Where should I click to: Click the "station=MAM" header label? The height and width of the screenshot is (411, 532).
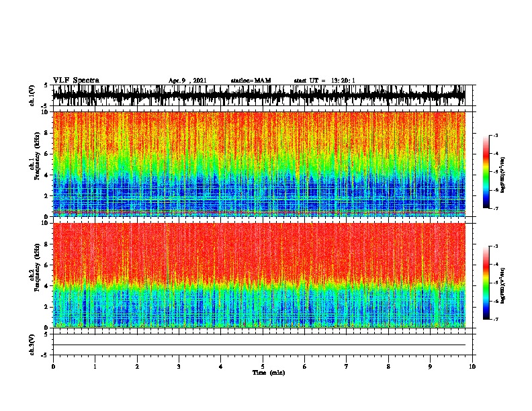[x=251, y=81]
